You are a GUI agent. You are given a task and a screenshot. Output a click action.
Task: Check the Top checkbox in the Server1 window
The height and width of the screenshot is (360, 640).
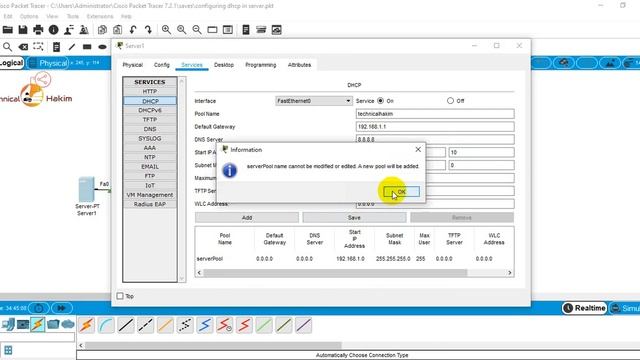click(120, 296)
